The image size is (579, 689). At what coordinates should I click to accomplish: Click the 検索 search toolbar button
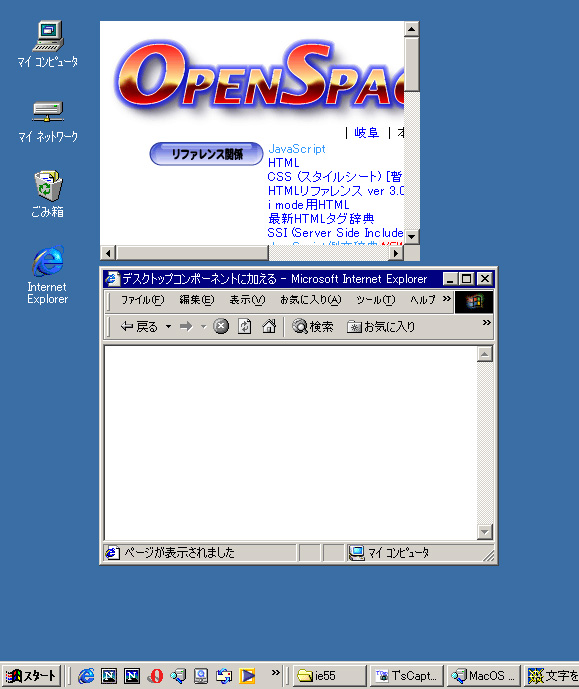tap(313, 326)
